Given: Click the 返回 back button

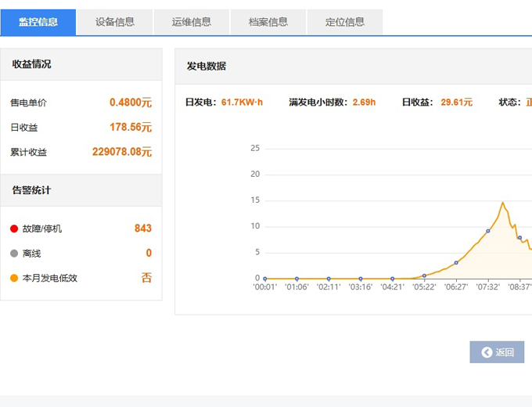Looking at the screenshot, I should 497,352.
